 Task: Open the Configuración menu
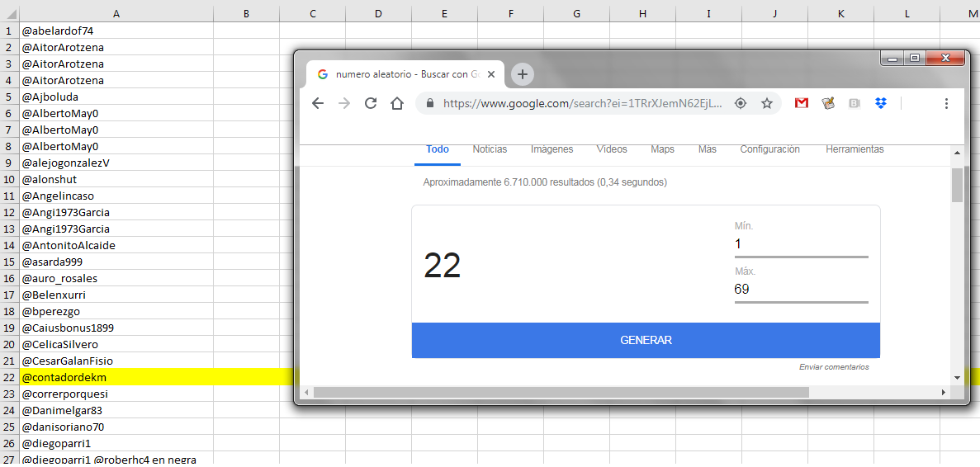coord(770,150)
